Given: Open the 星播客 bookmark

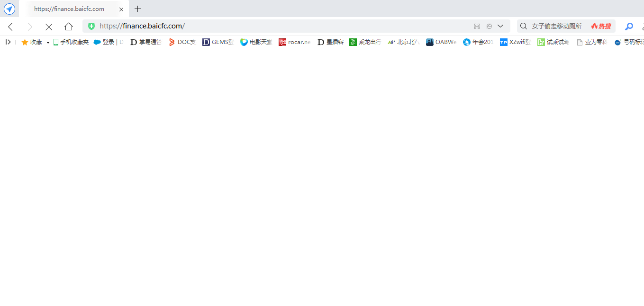Looking at the screenshot, I should point(330,42).
